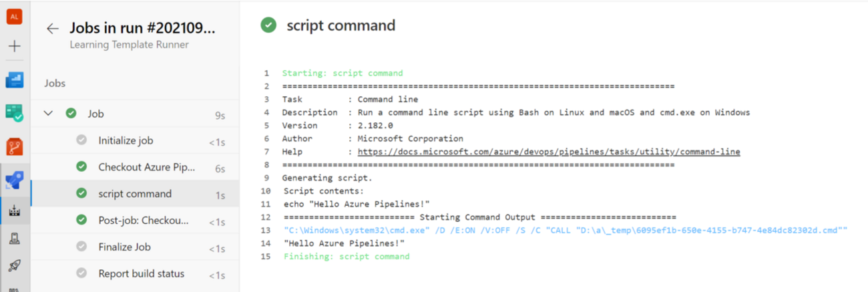Select the Finalize Job step
Viewport: 868px width, 292px height.
click(x=124, y=247)
